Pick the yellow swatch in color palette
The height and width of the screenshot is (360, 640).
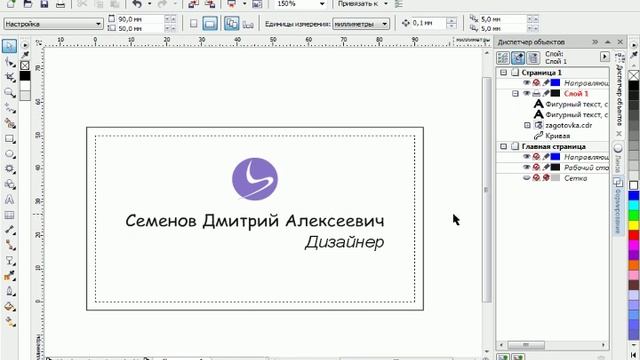[633, 225]
